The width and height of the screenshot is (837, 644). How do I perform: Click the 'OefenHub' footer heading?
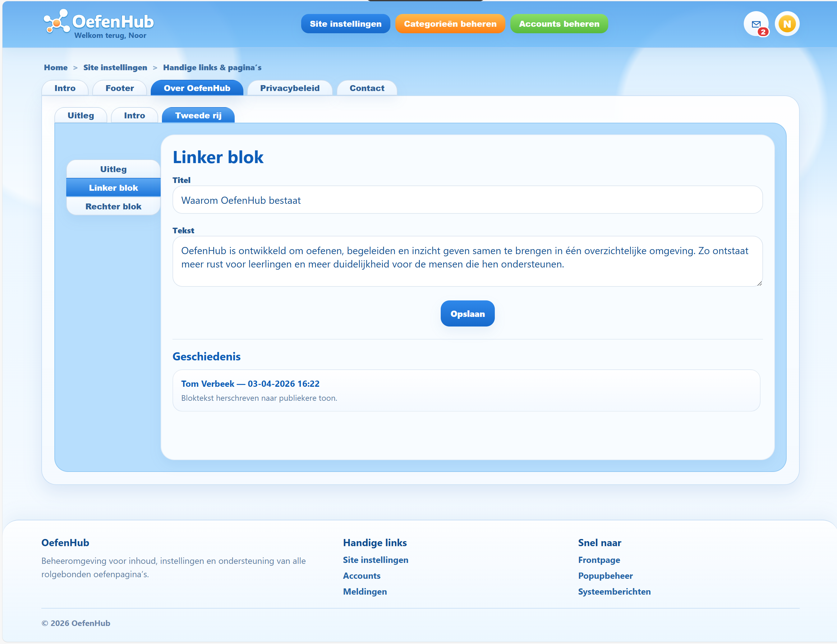65,542
